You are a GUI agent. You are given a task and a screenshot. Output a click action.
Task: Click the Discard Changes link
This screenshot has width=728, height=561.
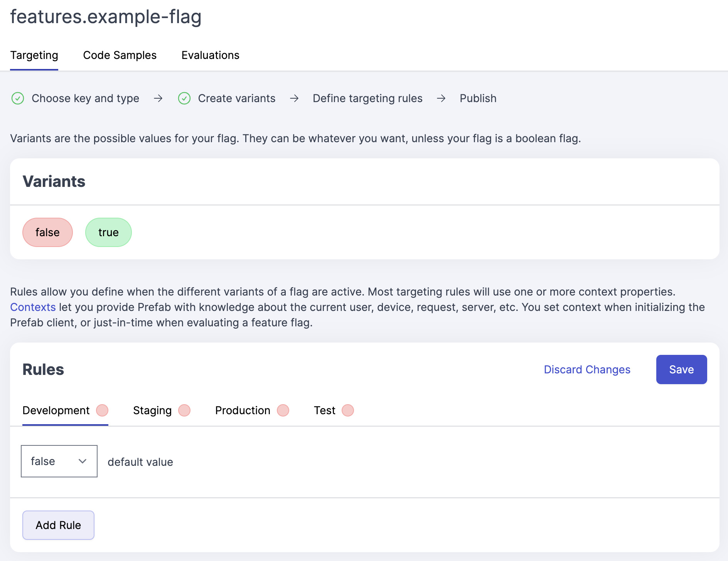pos(587,370)
